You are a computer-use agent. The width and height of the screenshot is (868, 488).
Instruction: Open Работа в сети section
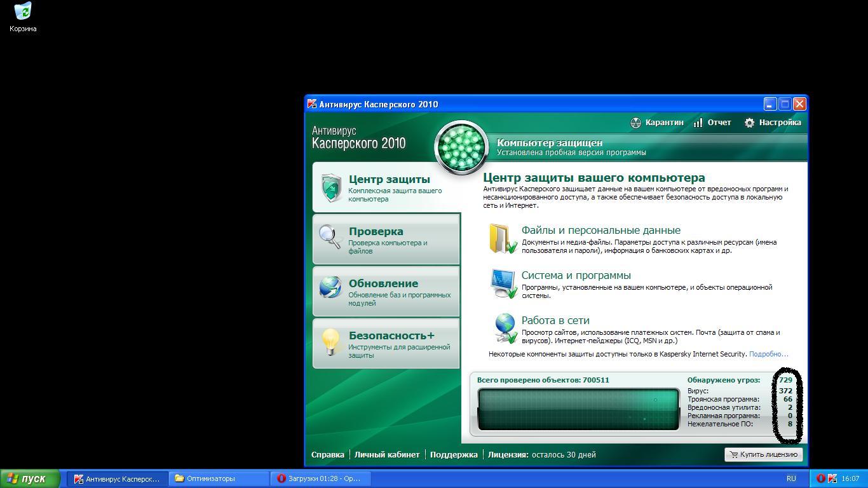[x=555, y=320]
